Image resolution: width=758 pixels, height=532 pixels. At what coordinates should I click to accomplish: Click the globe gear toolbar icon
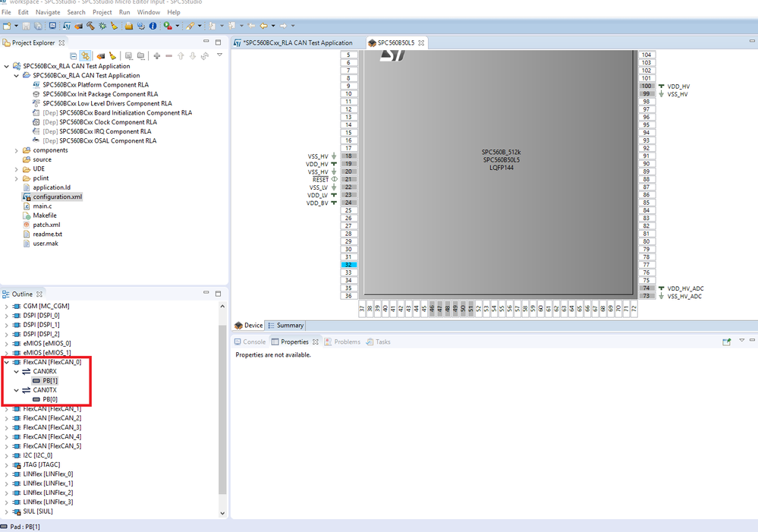(140, 26)
